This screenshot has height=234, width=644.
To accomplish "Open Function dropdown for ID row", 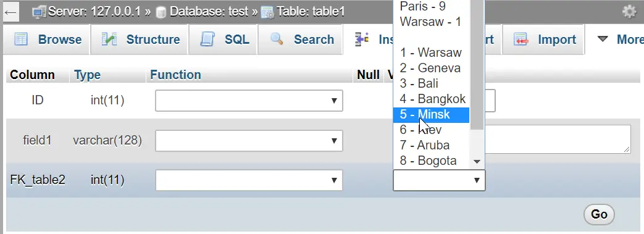I will (x=249, y=101).
